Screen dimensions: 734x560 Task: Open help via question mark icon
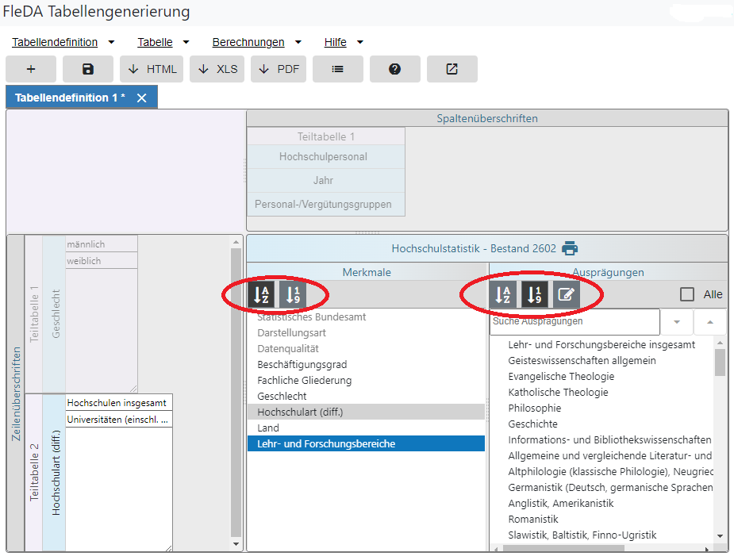pos(394,69)
